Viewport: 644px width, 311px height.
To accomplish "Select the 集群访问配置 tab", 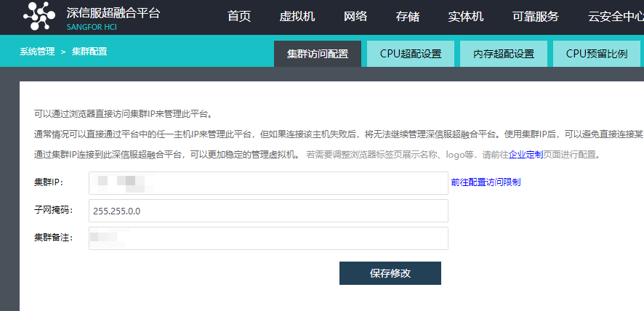I will click(x=318, y=54).
